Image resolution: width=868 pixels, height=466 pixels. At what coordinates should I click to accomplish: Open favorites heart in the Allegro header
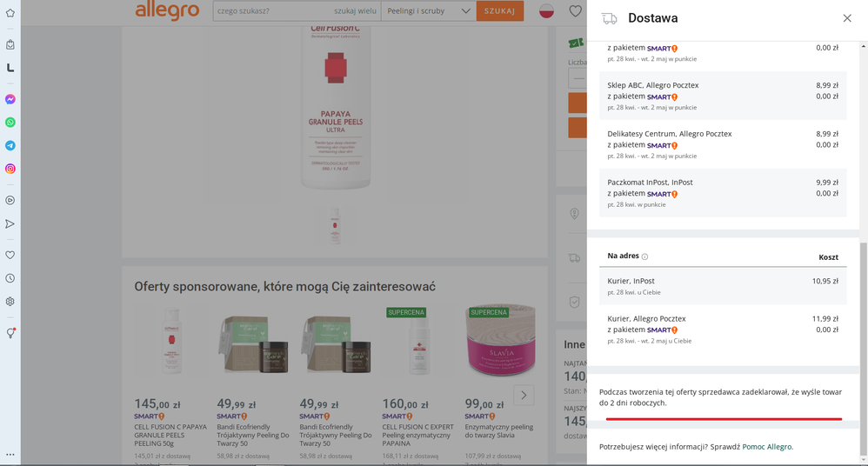click(575, 11)
